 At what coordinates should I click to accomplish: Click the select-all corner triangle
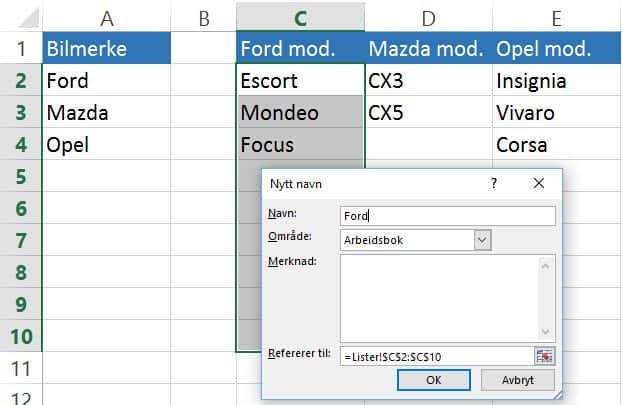pyautogui.click(x=29, y=19)
